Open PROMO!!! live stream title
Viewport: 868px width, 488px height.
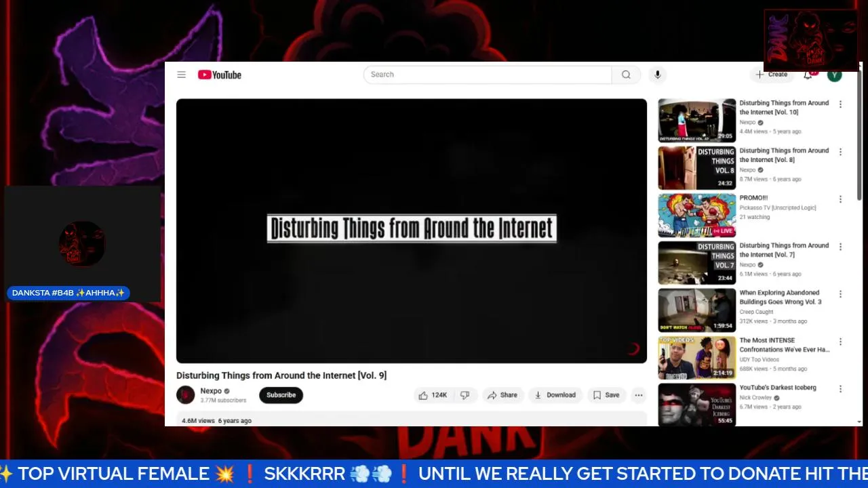coord(753,198)
